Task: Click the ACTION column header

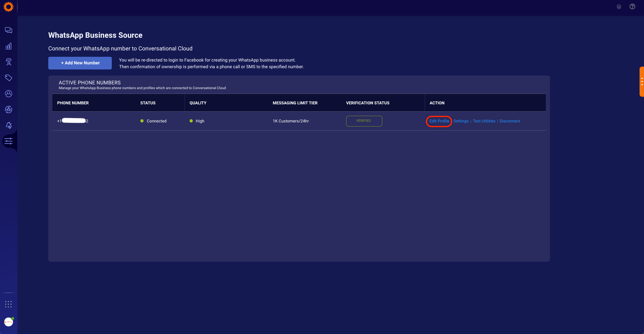Action: tap(437, 103)
